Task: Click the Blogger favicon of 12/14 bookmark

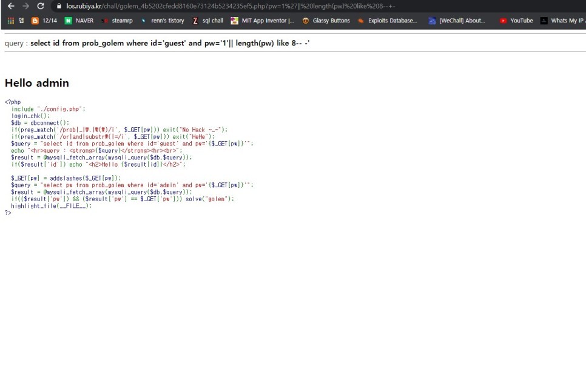Action: [x=35, y=21]
